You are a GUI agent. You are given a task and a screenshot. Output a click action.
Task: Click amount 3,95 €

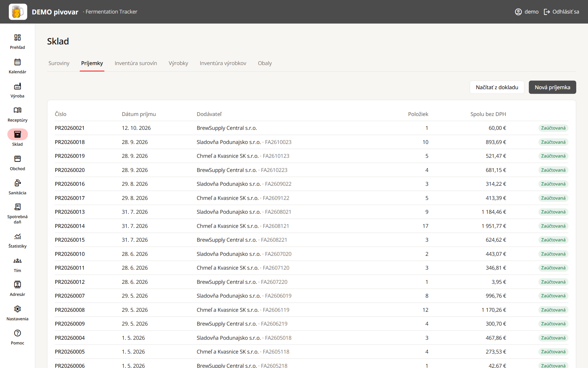pyautogui.click(x=499, y=282)
